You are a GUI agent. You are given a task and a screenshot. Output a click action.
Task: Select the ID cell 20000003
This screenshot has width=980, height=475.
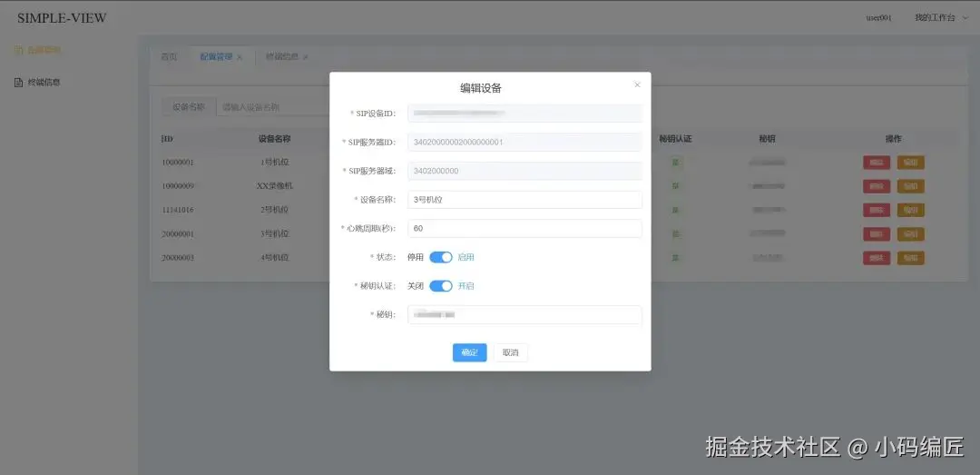click(x=178, y=258)
